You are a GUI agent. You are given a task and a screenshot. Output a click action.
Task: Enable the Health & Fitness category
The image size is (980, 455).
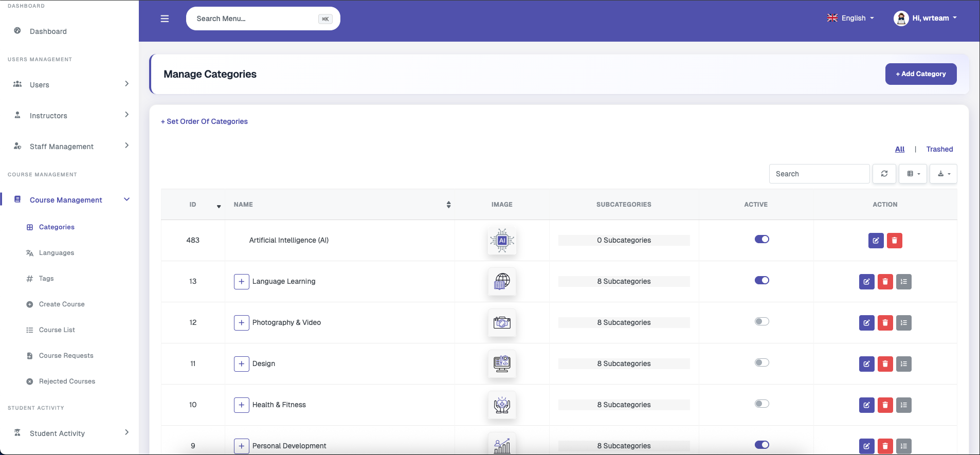click(x=761, y=404)
